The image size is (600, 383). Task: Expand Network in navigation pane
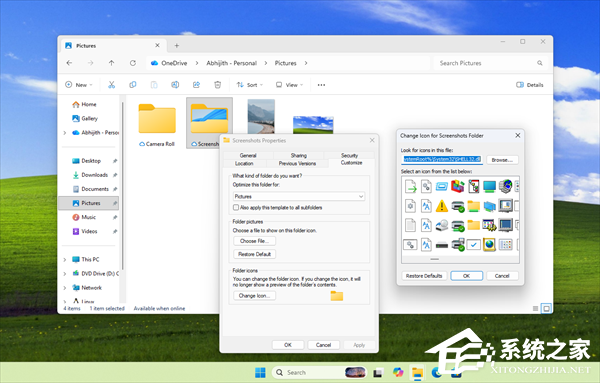pos(65,288)
